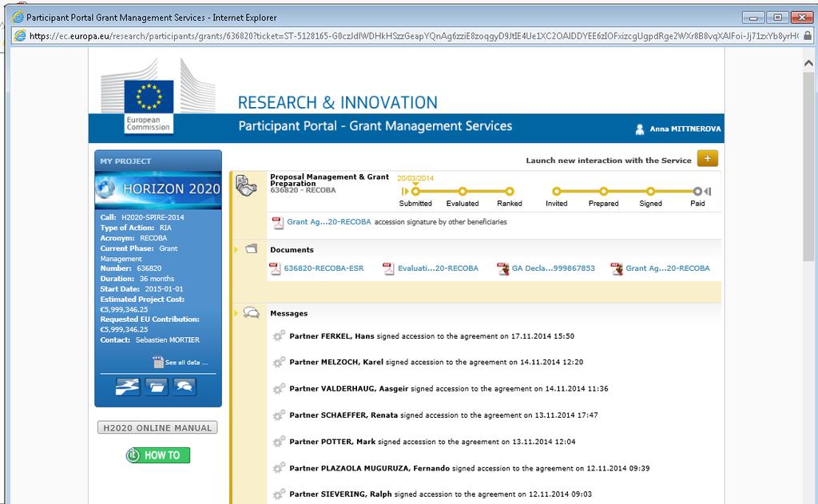Open the folder icon in My Project panel

156,387
